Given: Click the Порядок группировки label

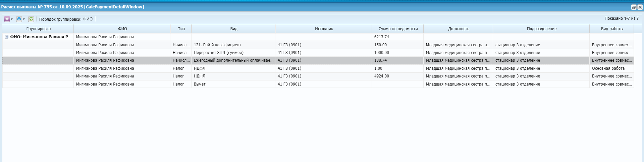Looking at the screenshot, I should click(60, 19).
